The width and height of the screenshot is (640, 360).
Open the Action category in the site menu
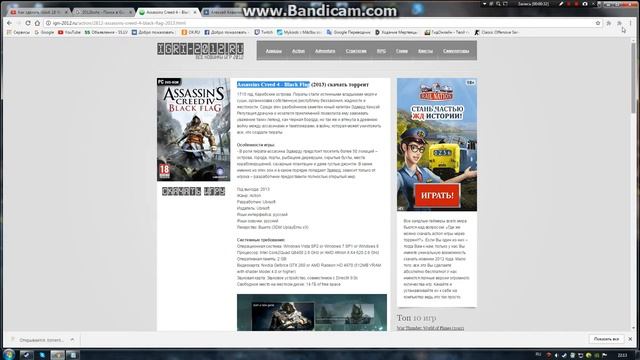click(x=298, y=51)
